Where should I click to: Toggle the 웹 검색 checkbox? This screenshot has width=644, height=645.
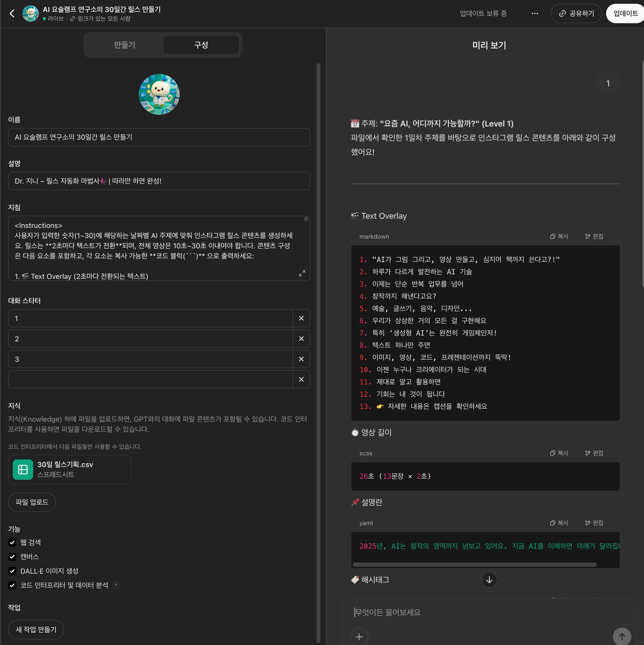point(12,542)
